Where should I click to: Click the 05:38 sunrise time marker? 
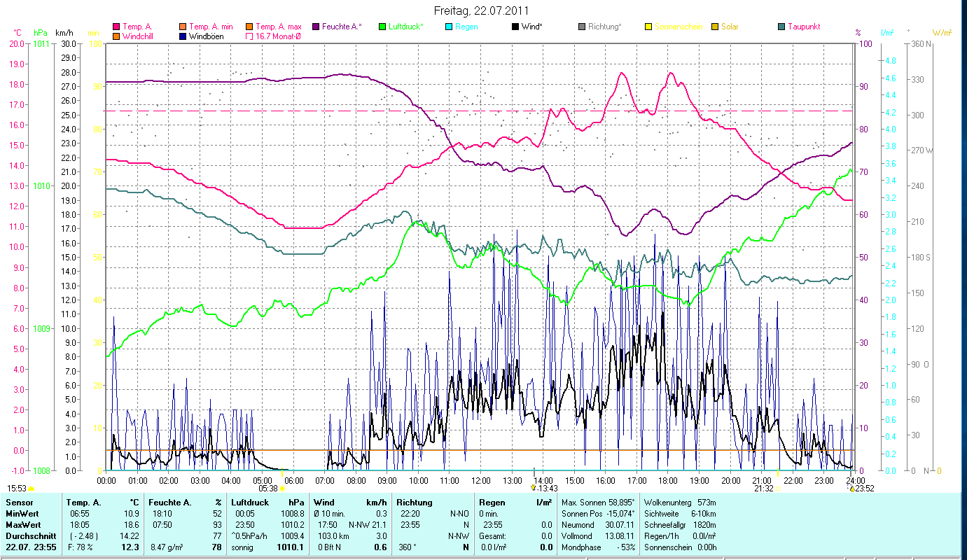(x=269, y=489)
